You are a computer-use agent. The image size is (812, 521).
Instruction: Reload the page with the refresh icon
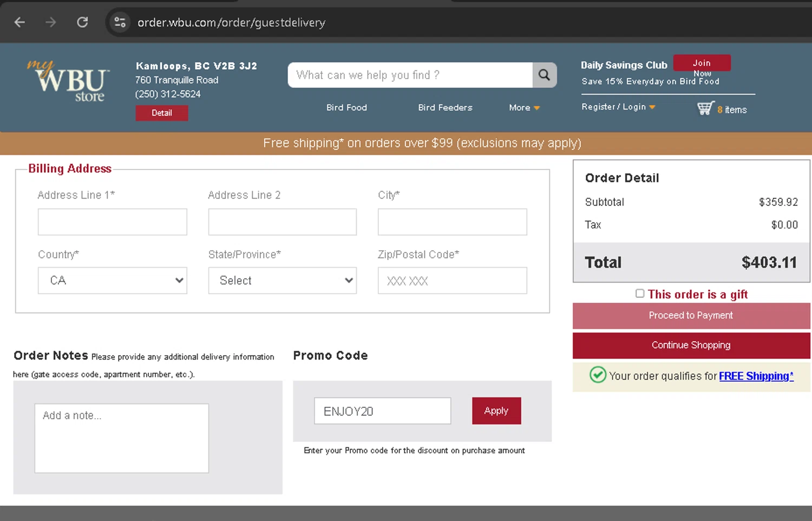[x=82, y=22]
